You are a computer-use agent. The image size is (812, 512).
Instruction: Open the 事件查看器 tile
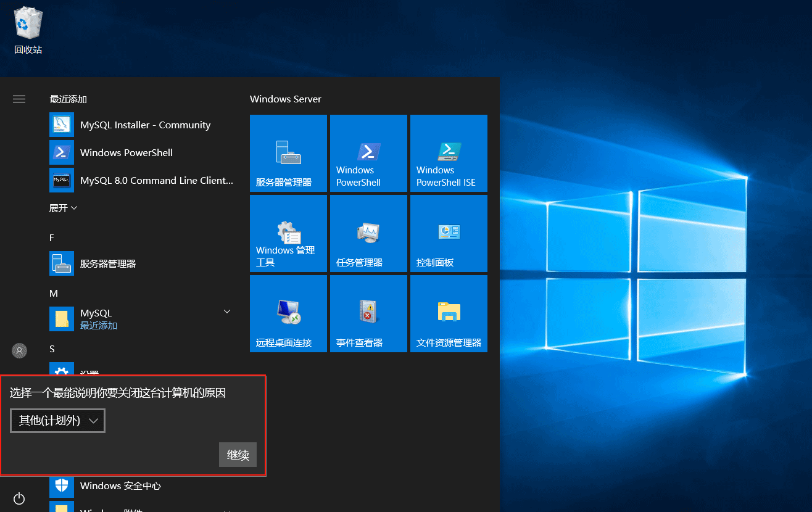(368, 313)
